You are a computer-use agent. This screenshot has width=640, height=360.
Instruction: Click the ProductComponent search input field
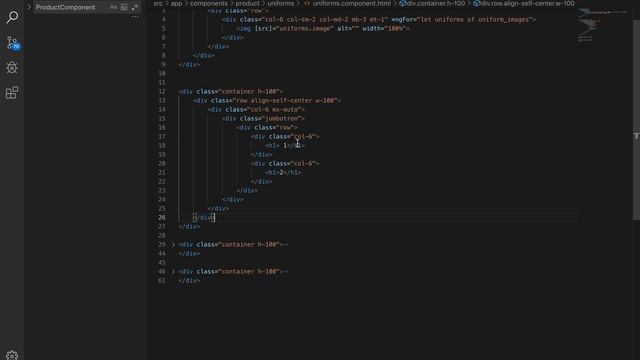coord(71,7)
